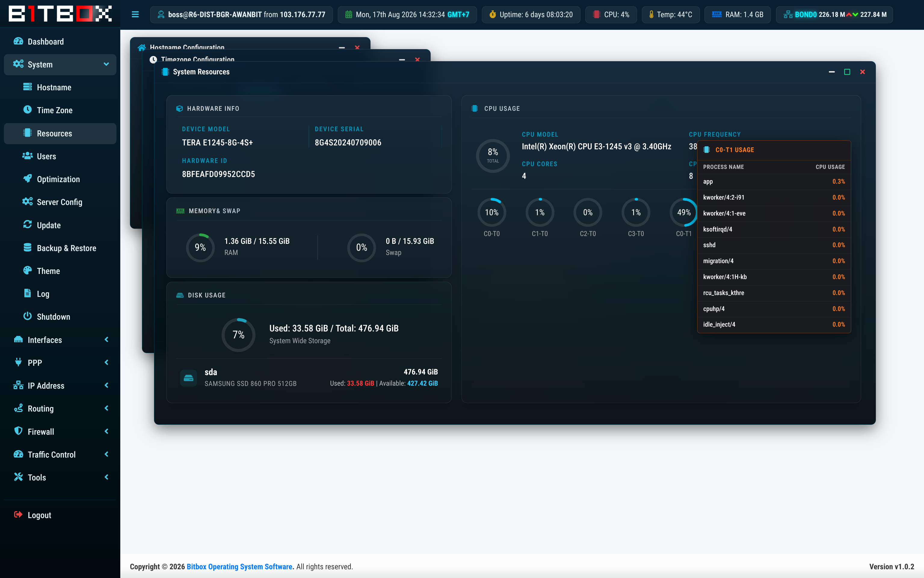924x578 pixels.
Task: Click the Users group icon
Action: (x=27, y=156)
